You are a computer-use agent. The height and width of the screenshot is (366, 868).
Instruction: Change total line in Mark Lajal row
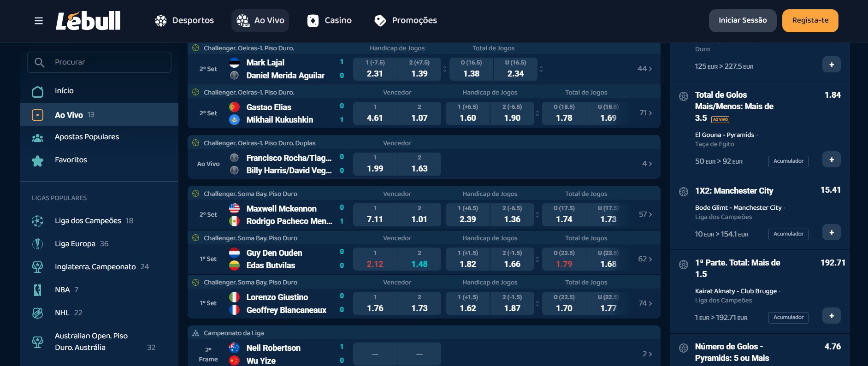point(541,69)
